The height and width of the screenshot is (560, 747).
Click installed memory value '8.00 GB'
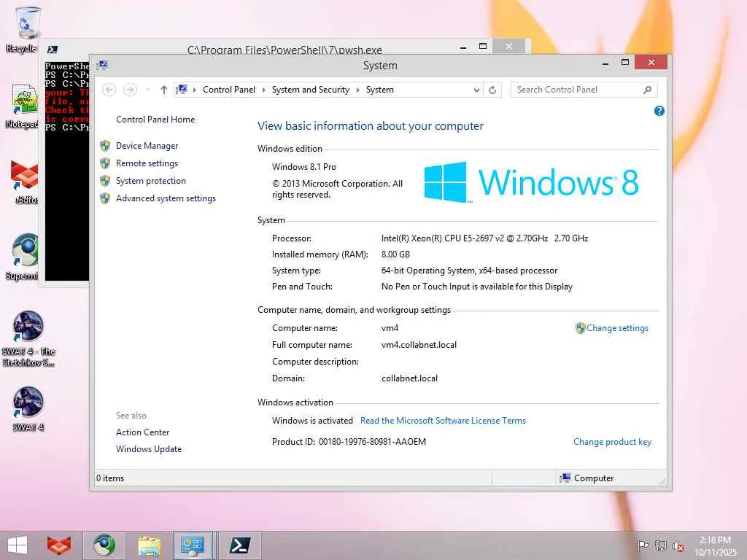point(395,254)
